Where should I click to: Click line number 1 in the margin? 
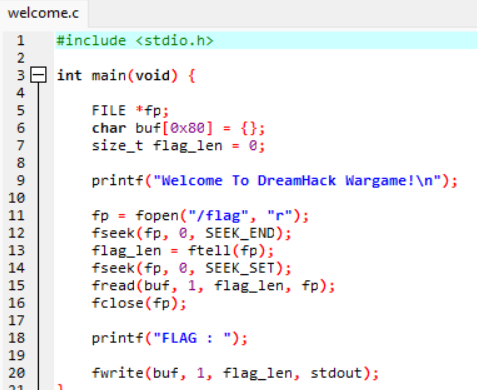21,41
